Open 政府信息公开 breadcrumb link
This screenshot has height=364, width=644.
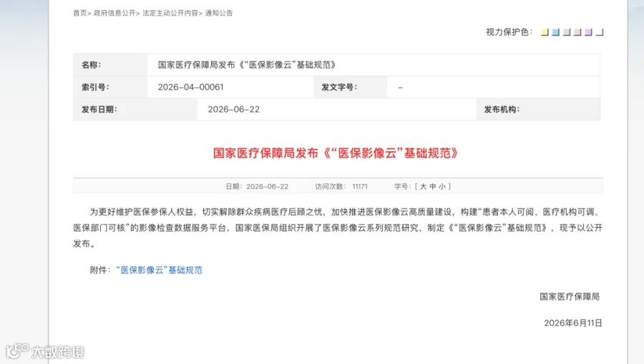tap(114, 13)
